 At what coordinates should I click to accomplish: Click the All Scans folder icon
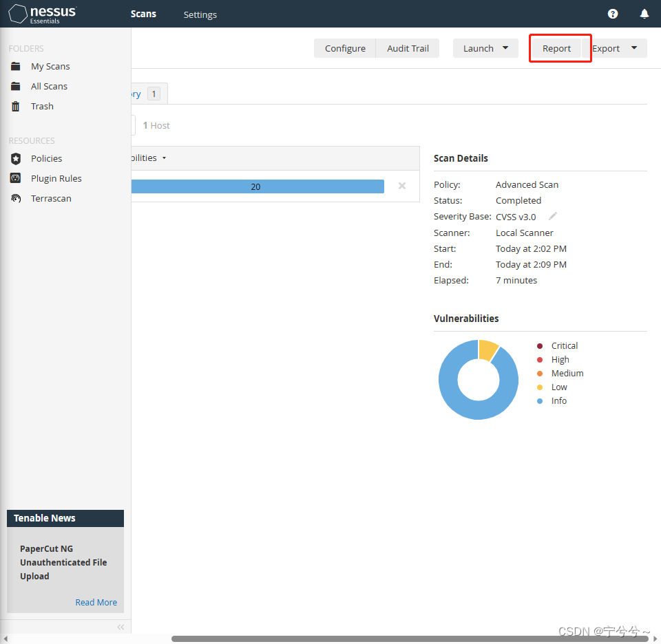point(16,86)
